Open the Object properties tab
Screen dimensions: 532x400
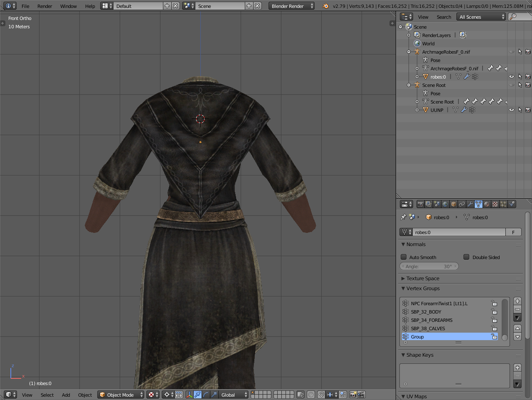tap(453, 204)
